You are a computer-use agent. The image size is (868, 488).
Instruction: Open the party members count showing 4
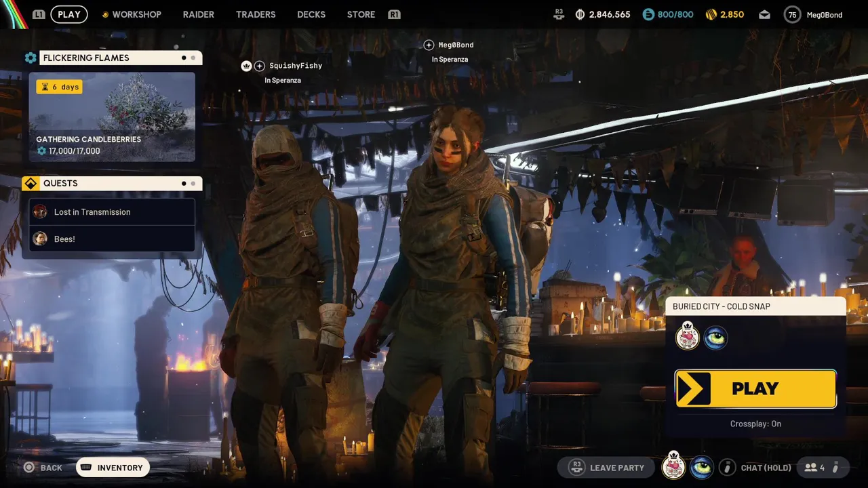(x=814, y=468)
